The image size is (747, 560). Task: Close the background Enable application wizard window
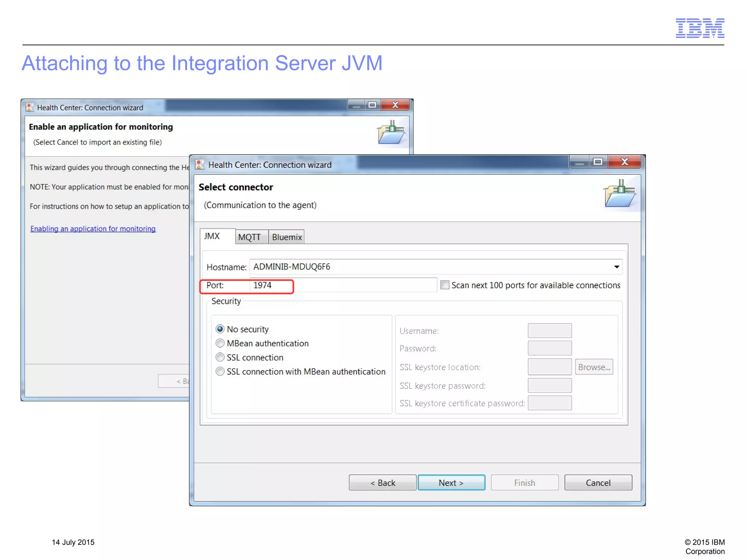click(395, 105)
